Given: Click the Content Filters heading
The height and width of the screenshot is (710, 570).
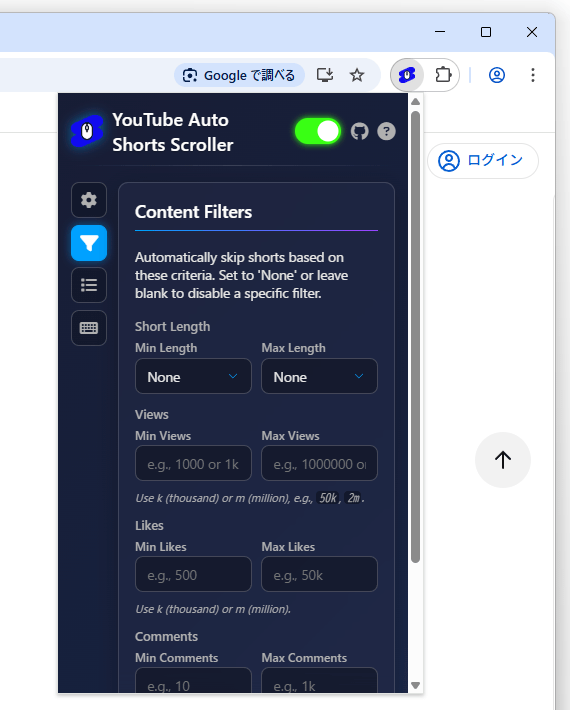Looking at the screenshot, I should (x=193, y=212).
